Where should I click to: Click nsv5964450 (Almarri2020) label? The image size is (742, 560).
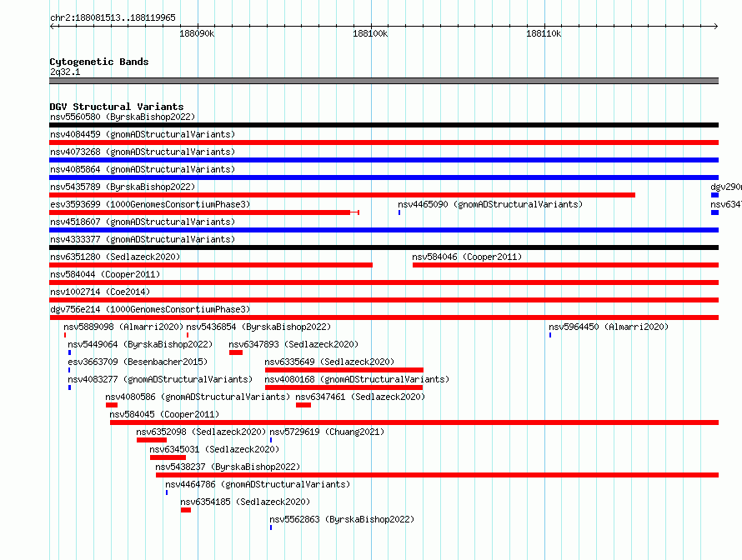[609, 327]
